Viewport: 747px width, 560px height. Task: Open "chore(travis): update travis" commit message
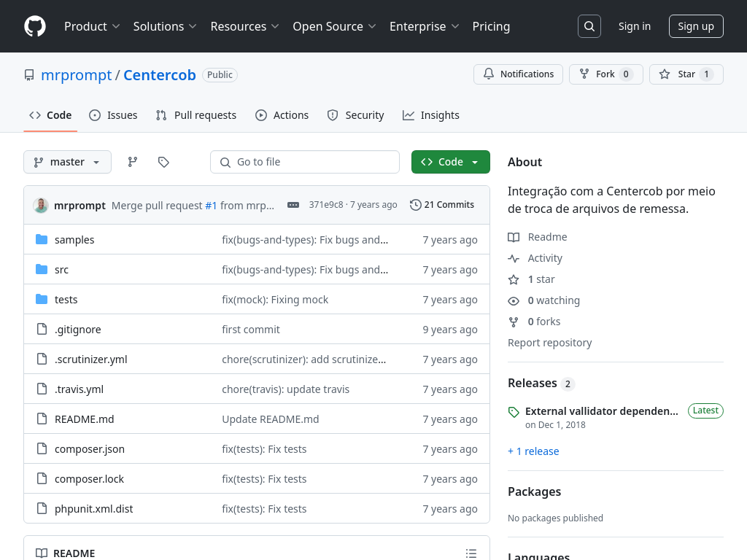pyautogui.click(x=286, y=389)
